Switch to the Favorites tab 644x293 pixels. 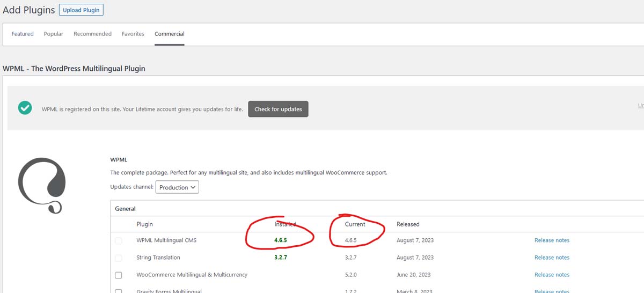coord(133,34)
